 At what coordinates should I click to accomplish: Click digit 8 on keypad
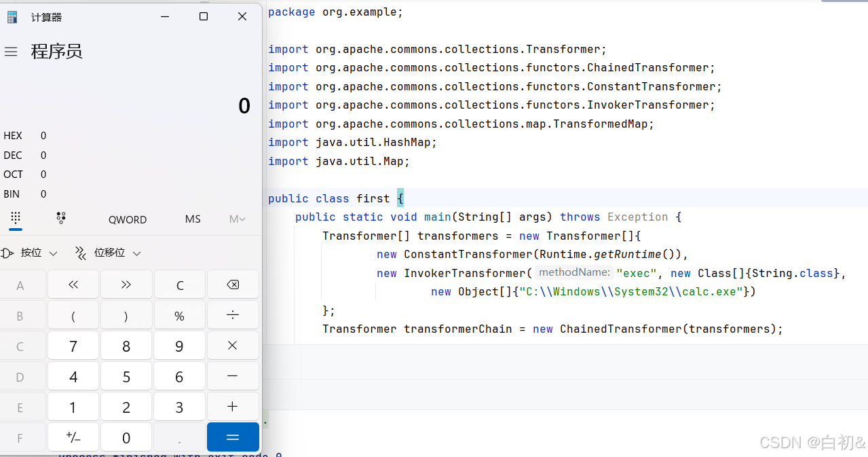point(126,346)
